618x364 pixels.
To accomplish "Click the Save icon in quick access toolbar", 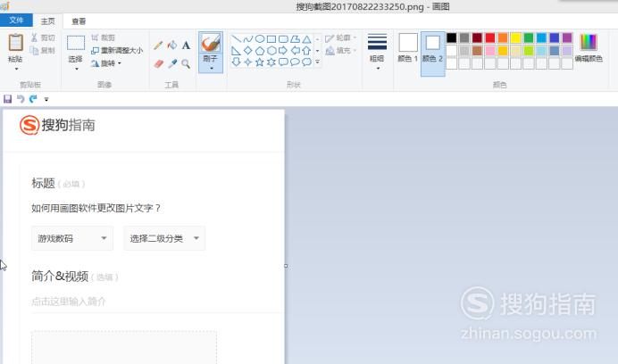I will click(7, 99).
